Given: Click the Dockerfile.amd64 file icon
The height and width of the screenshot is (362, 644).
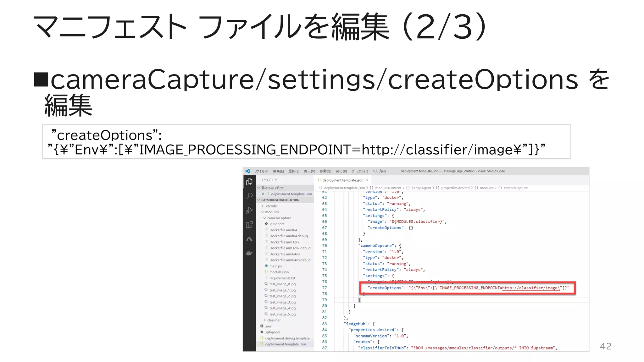Looking at the screenshot, I should [266, 230].
